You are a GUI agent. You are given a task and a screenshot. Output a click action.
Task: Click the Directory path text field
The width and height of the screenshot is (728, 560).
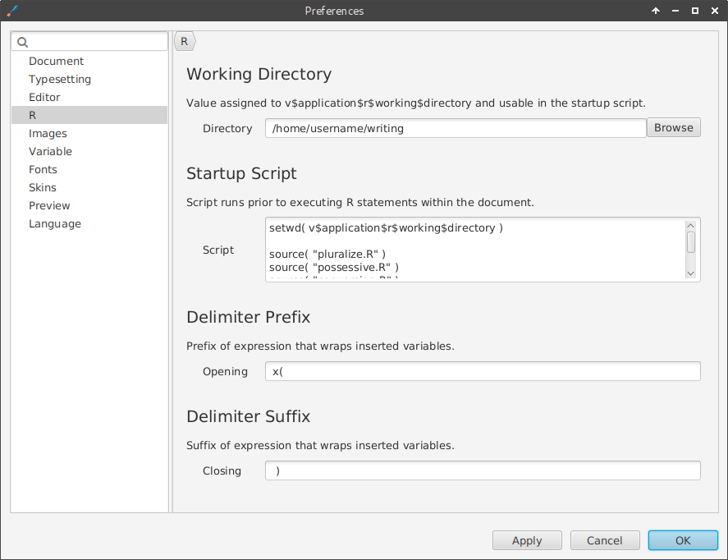[x=456, y=128]
